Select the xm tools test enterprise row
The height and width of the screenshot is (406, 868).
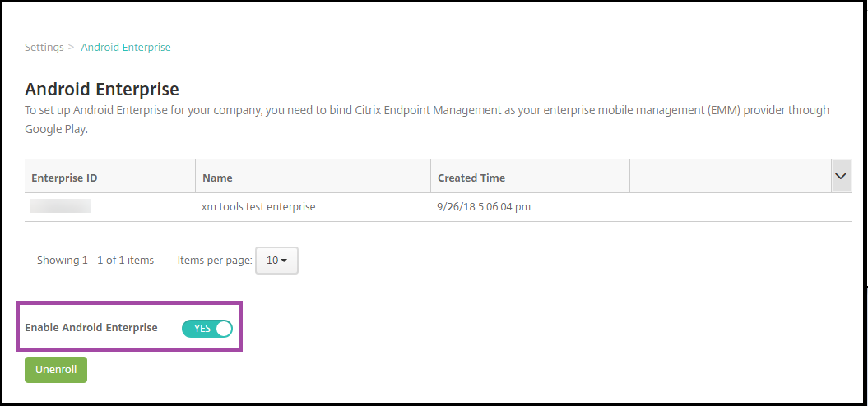tap(258, 207)
